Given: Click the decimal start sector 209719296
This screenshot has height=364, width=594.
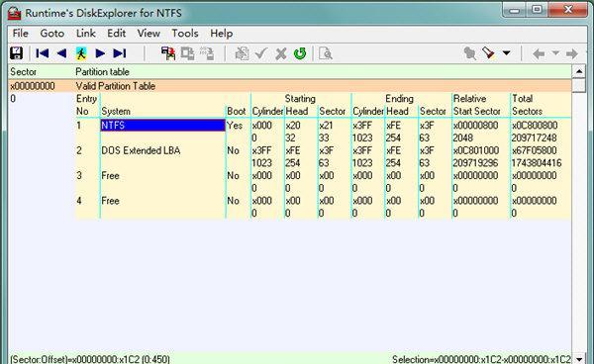Looking at the screenshot, I should [475, 163].
